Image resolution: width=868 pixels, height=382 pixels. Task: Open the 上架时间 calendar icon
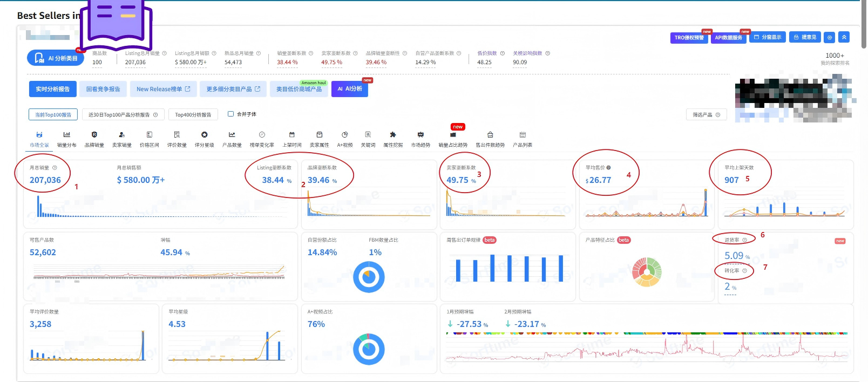click(291, 135)
